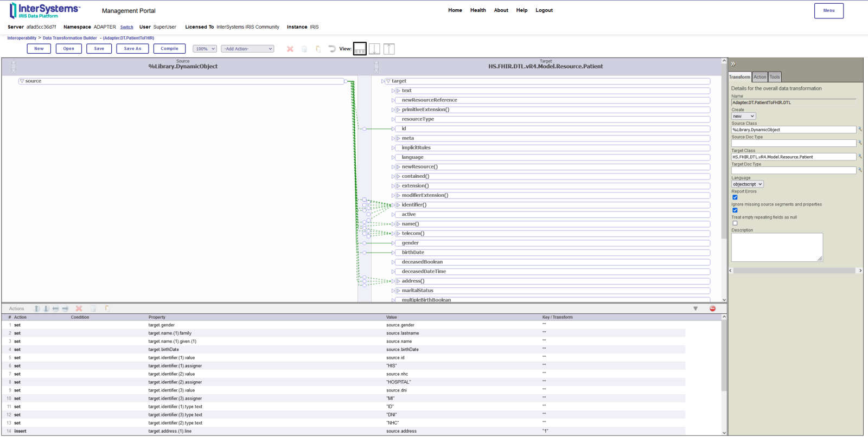Image resolution: width=868 pixels, height=437 pixels.
Task: Switch to the view showing only the top diagram
Action: pos(374,49)
